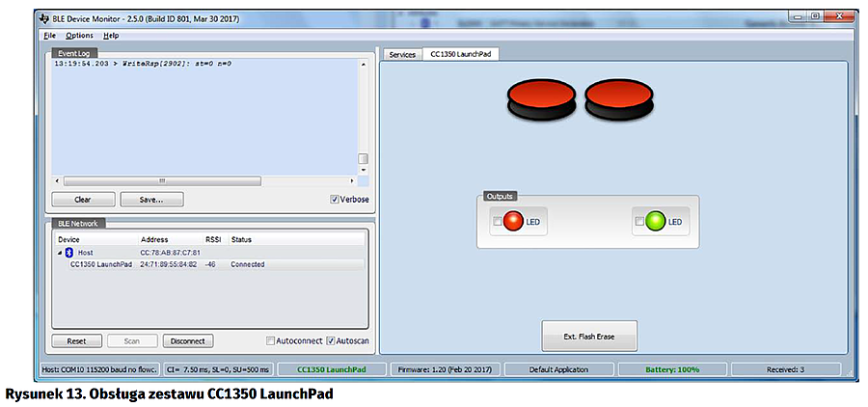
Task: Enable the green LED output checkbox
Action: 639,222
